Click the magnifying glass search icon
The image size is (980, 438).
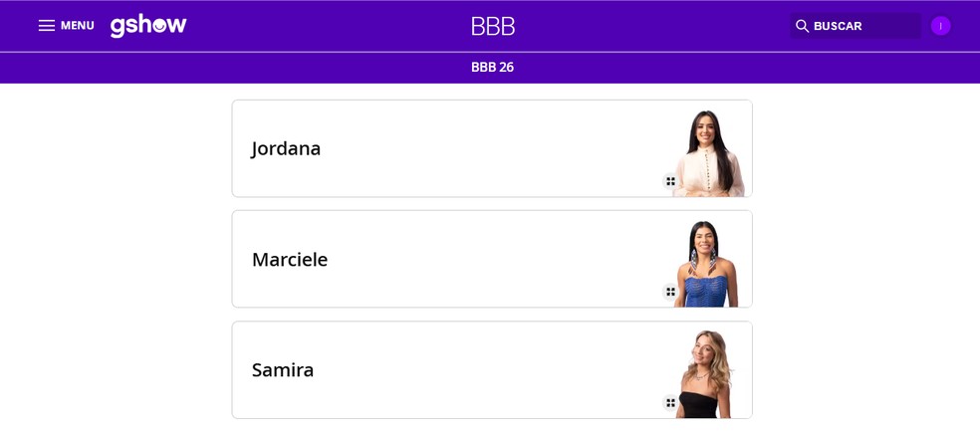click(802, 26)
